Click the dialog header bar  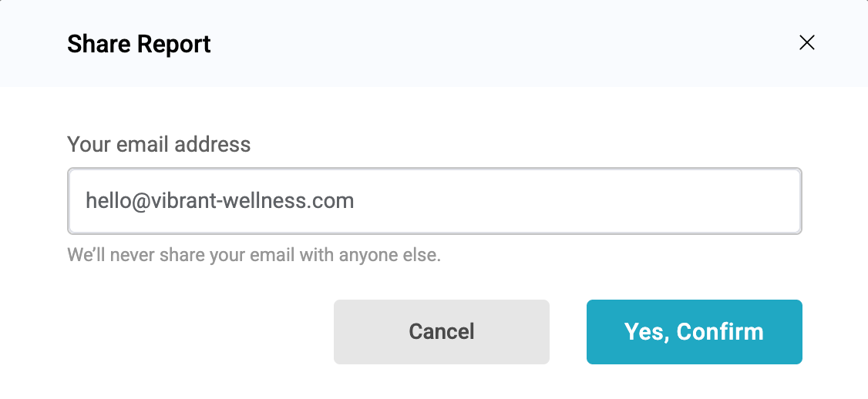pyautogui.click(x=463, y=43)
